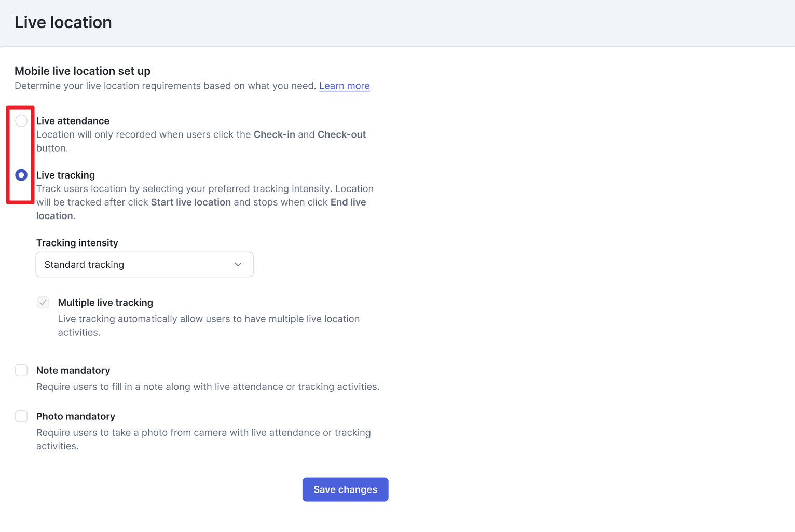Toggle the Multiple live tracking checkbox
The width and height of the screenshot is (795, 532).
[x=43, y=303]
